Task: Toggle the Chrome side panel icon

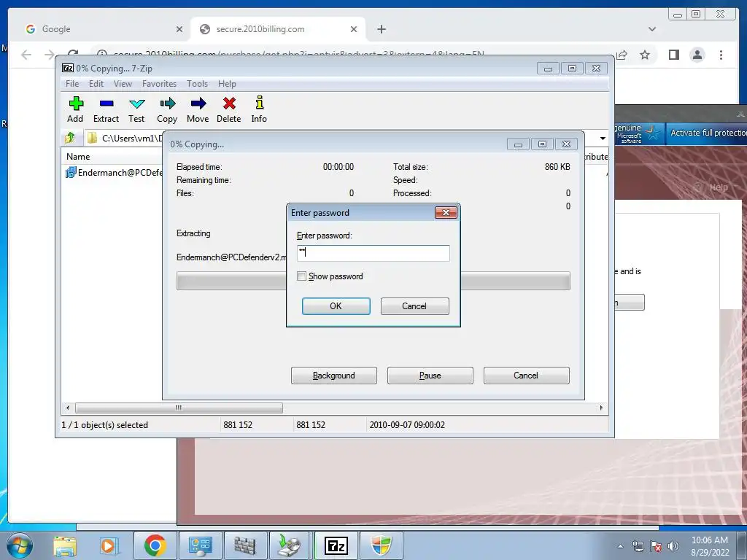Action: pyautogui.click(x=673, y=55)
